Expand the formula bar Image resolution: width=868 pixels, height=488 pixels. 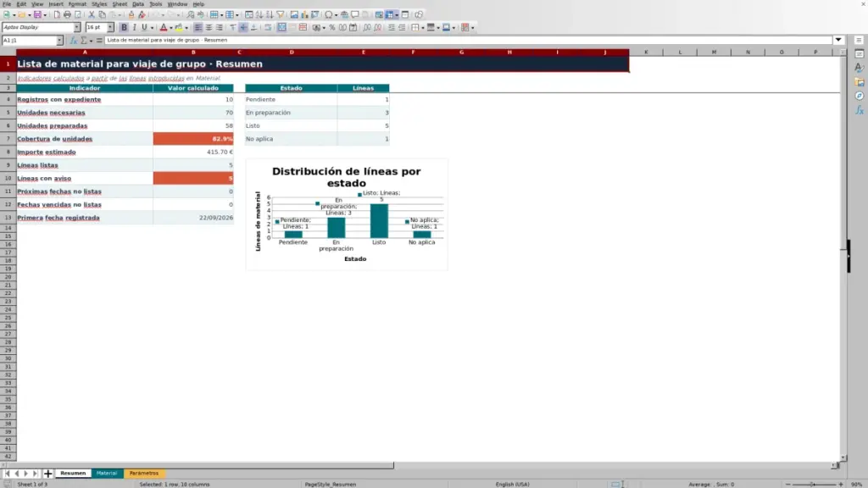(838, 40)
